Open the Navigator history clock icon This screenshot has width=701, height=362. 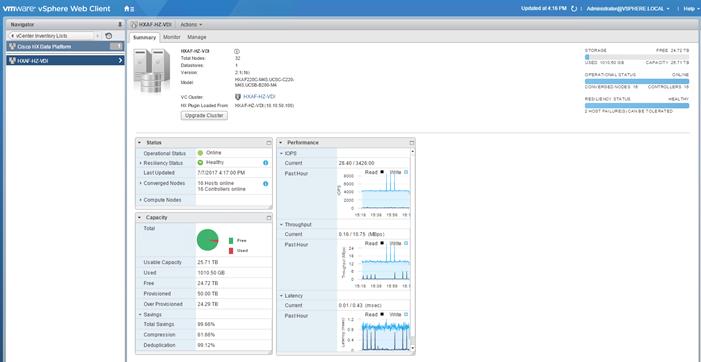pyautogui.click(x=109, y=36)
